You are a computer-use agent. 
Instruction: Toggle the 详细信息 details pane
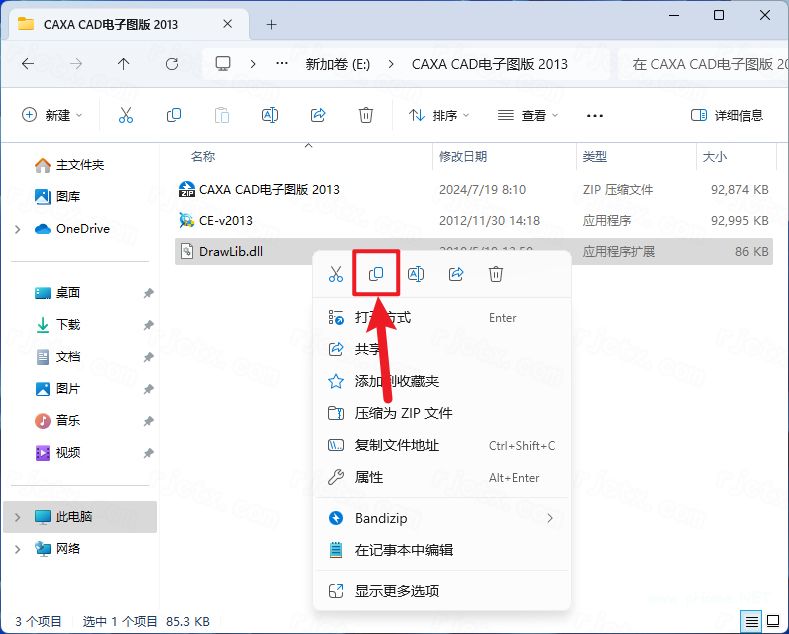[727, 115]
